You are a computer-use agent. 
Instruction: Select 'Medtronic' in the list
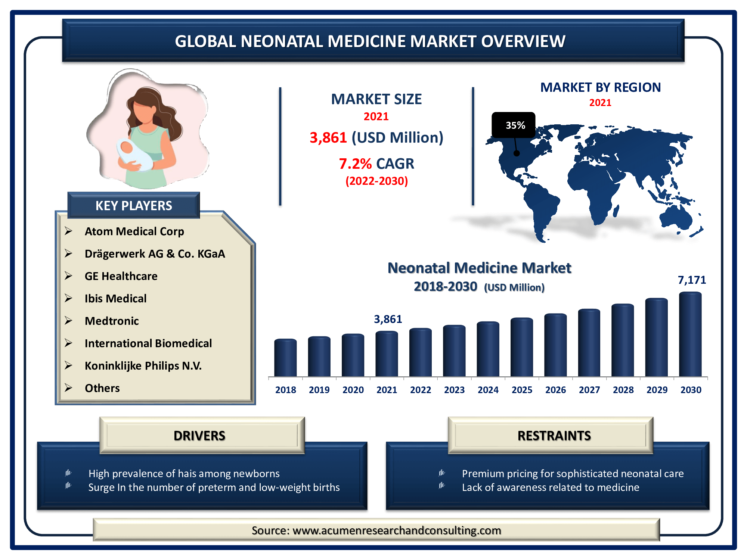pos(112,321)
